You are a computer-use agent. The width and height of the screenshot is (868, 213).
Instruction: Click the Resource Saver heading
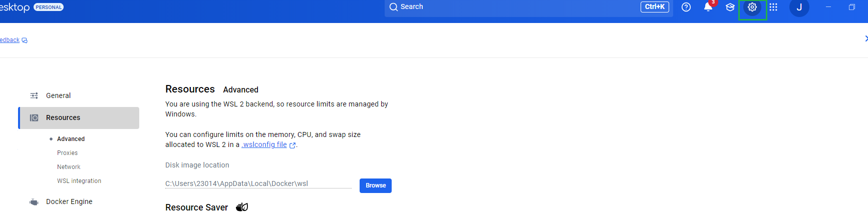(x=196, y=207)
